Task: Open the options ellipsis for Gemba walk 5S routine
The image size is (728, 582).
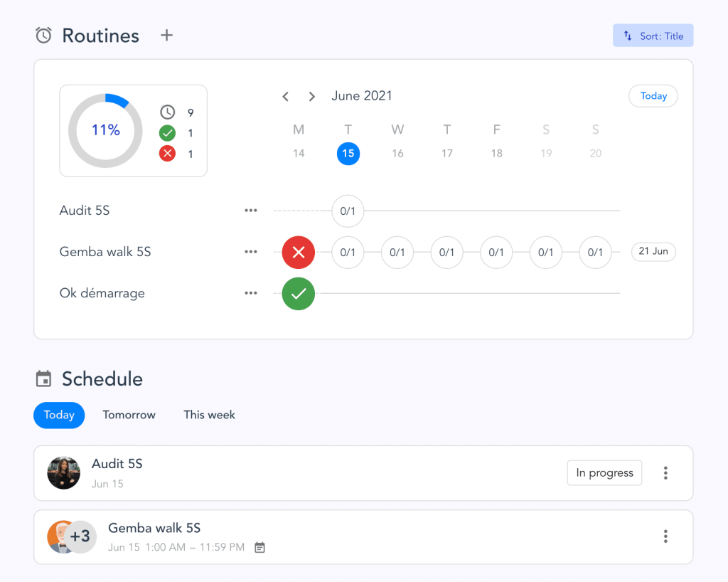Action: [x=250, y=252]
